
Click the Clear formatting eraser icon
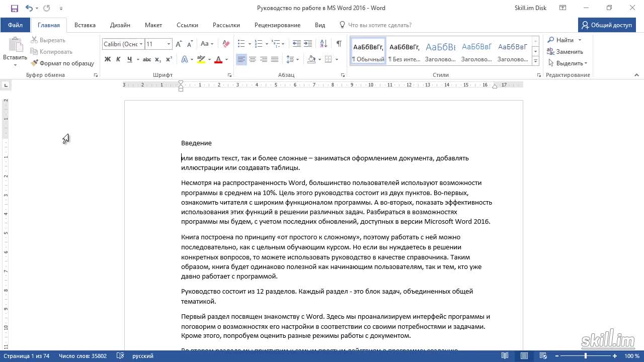click(x=226, y=44)
